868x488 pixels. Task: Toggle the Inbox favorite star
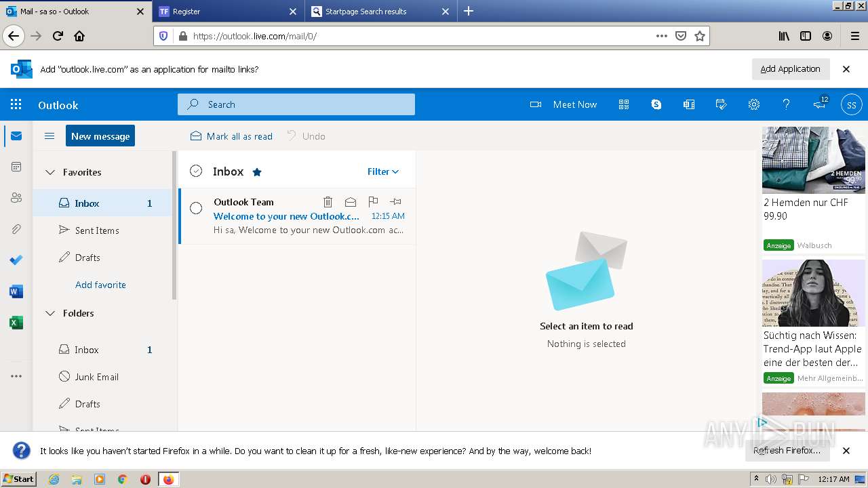click(x=257, y=172)
